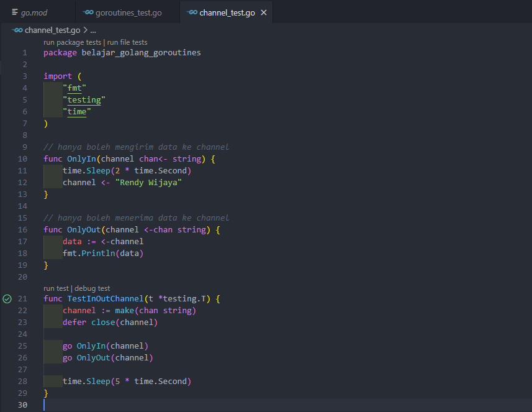Click debug test above TestInOutChannel
Screen dimensions: 532x412
[92, 288]
